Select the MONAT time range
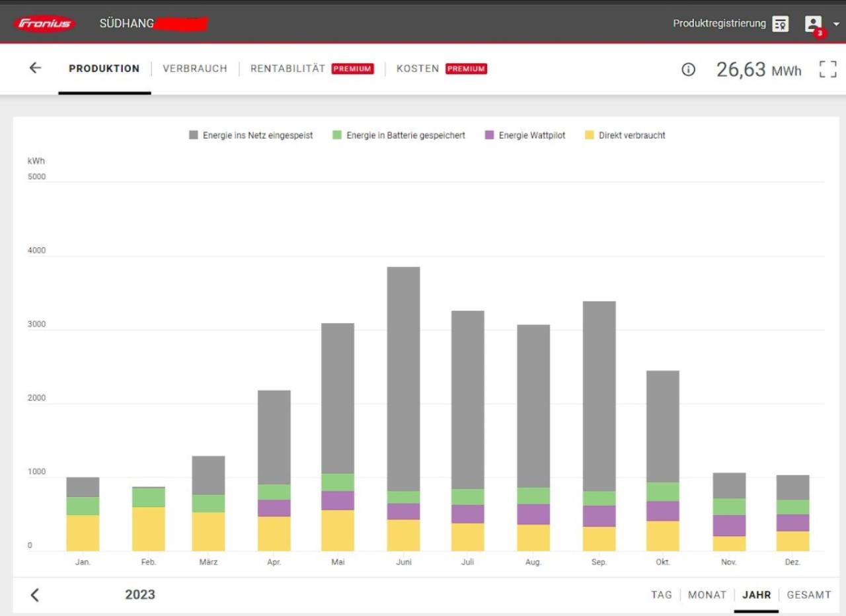The width and height of the screenshot is (846, 616). (707, 595)
